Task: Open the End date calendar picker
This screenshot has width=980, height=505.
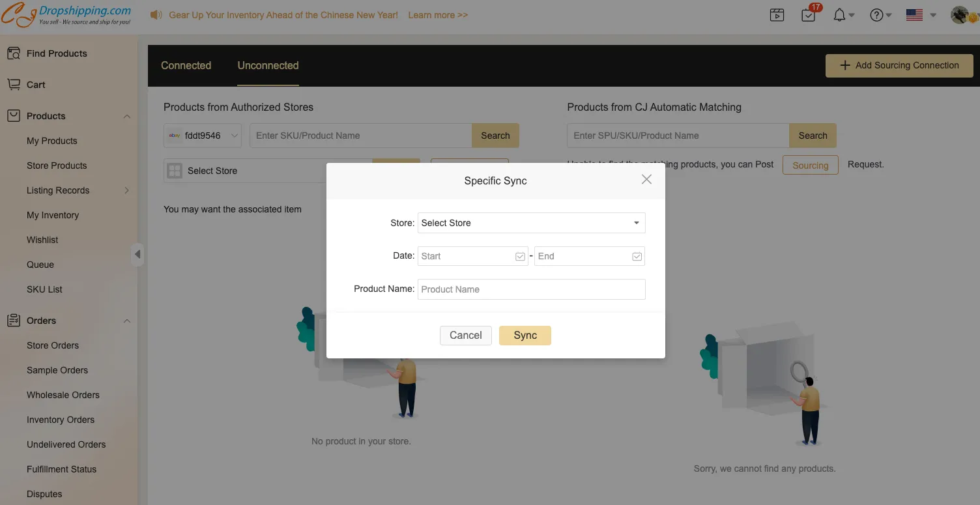Action: tap(637, 257)
